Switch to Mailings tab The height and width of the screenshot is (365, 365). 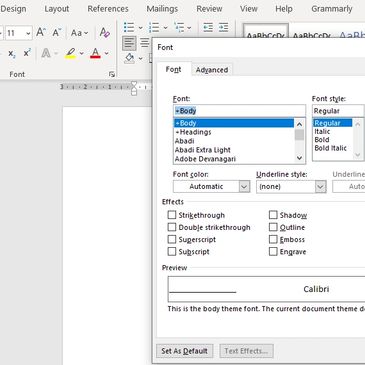[162, 9]
